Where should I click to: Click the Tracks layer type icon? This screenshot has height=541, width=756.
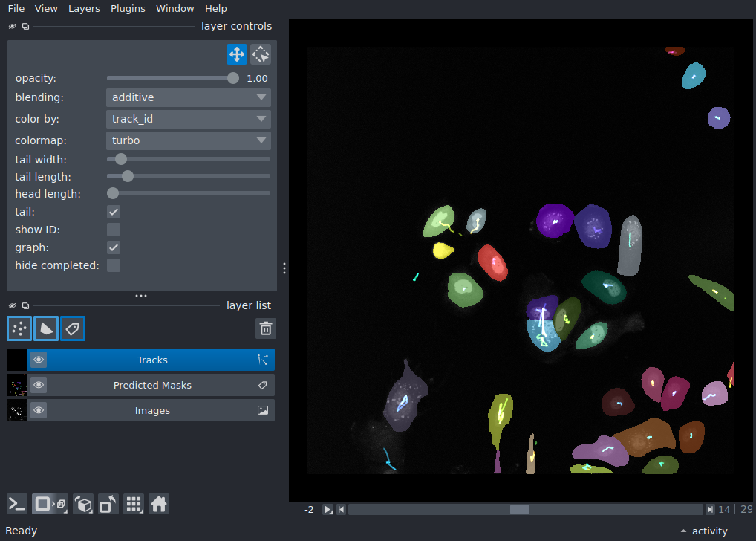coord(263,360)
